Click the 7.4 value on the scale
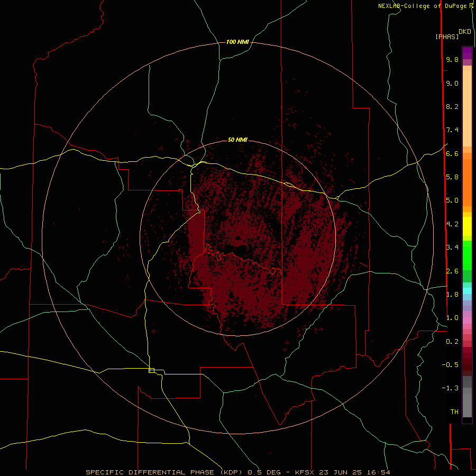476x476 pixels. tap(452, 130)
